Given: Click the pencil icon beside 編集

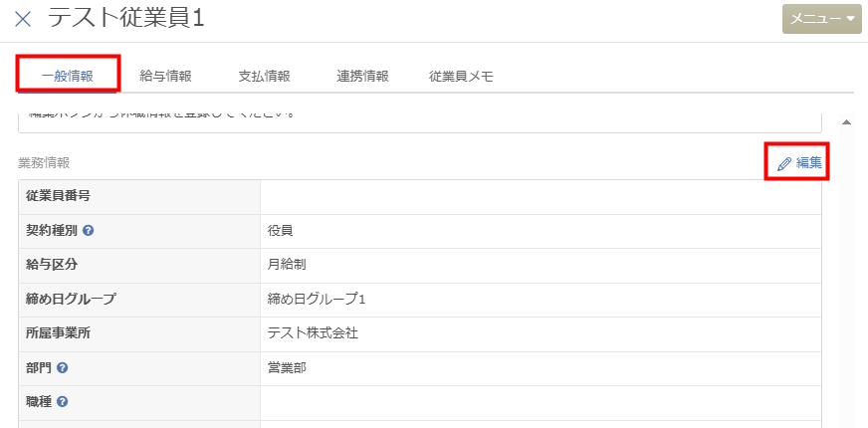Looking at the screenshot, I should [x=783, y=164].
